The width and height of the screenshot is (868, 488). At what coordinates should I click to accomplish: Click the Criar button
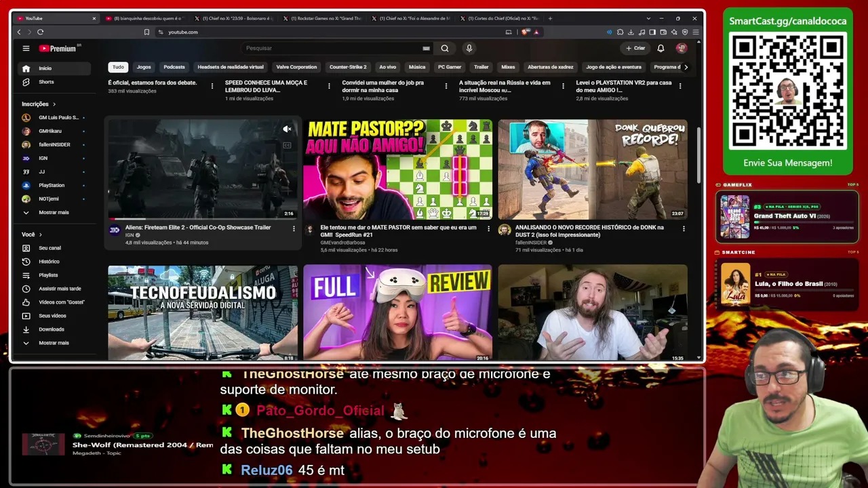635,48
